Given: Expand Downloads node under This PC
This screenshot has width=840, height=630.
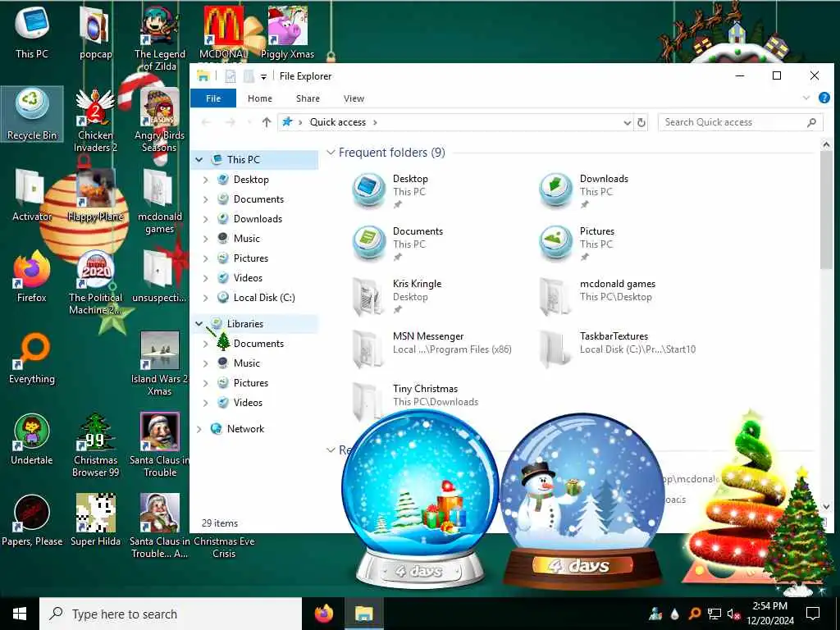Looking at the screenshot, I should pyautogui.click(x=206, y=219).
